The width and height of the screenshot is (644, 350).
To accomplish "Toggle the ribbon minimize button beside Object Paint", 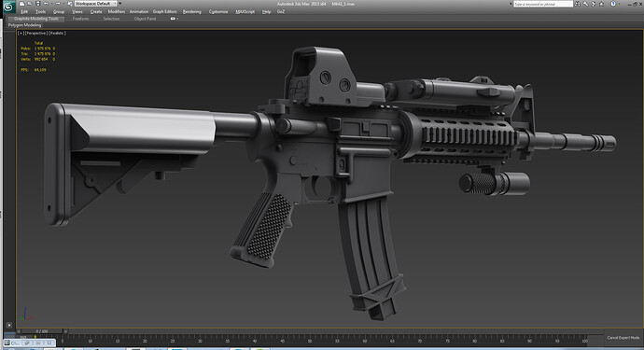I will [174, 19].
